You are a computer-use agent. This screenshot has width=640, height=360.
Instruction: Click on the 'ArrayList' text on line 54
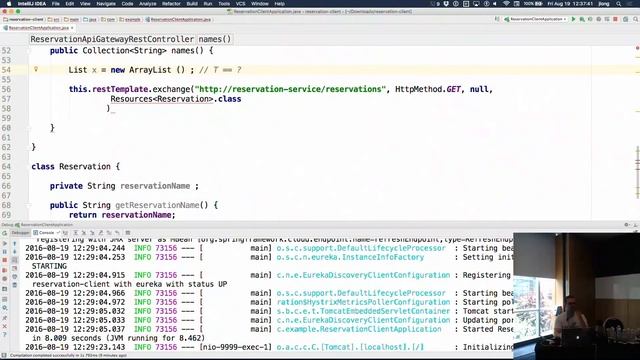coord(150,70)
